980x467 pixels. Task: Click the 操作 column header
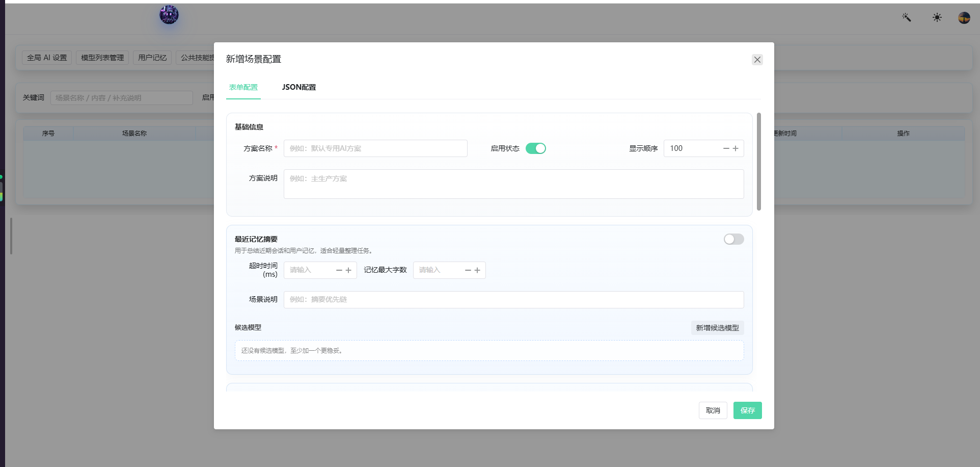(904, 134)
